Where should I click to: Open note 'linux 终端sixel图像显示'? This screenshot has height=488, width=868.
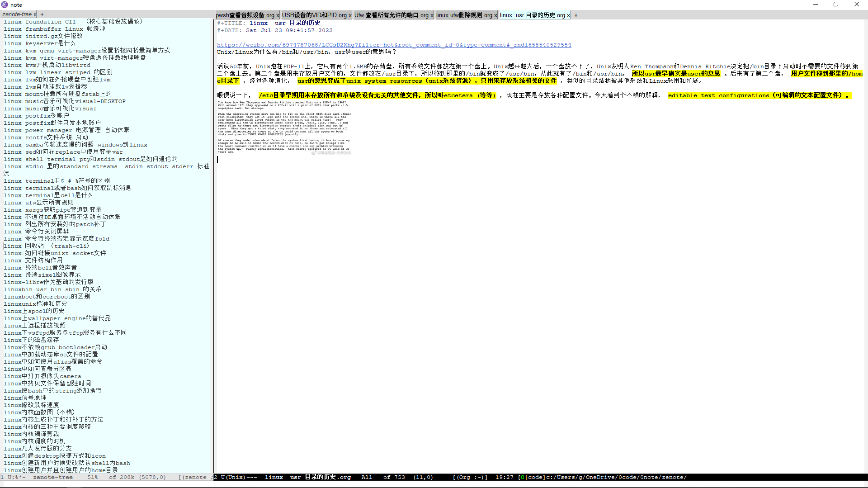tap(42, 275)
